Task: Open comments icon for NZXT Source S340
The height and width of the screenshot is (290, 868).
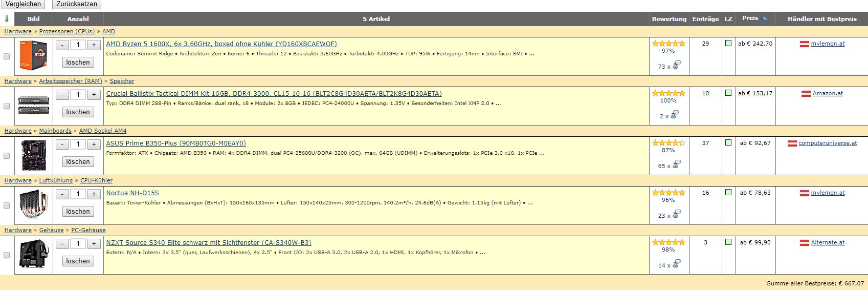Action: [677, 264]
